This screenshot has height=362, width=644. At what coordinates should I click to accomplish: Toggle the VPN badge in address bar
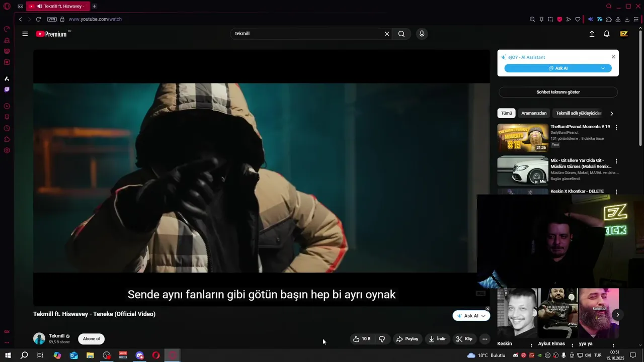pos(52,19)
